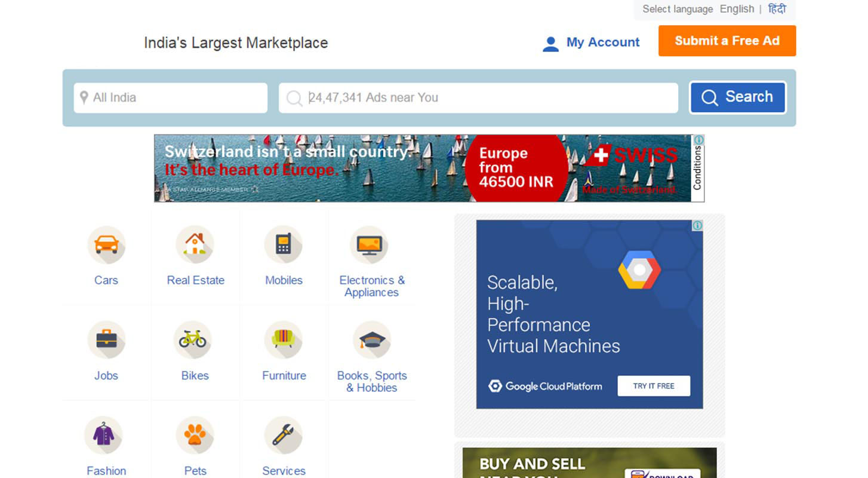Open the Jobs briefcase icon
Viewport: 868px width, 478px height.
tap(106, 340)
